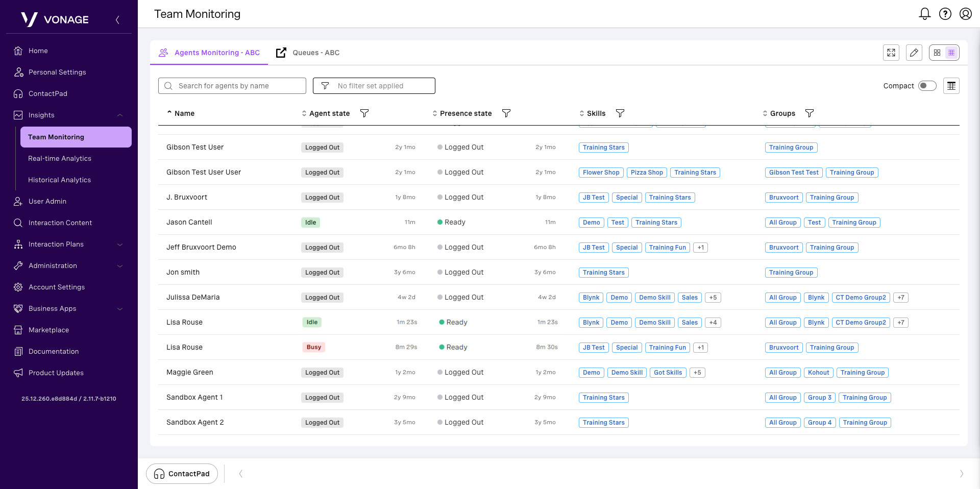Open the table column settings icon
The image size is (980, 489).
[951, 86]
